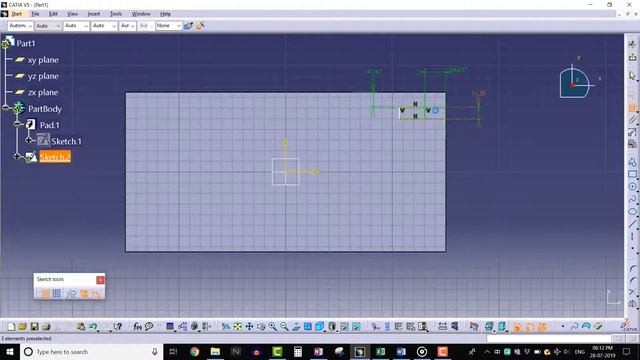Open the Window menu
640x360 pixels.
point(141,14)
